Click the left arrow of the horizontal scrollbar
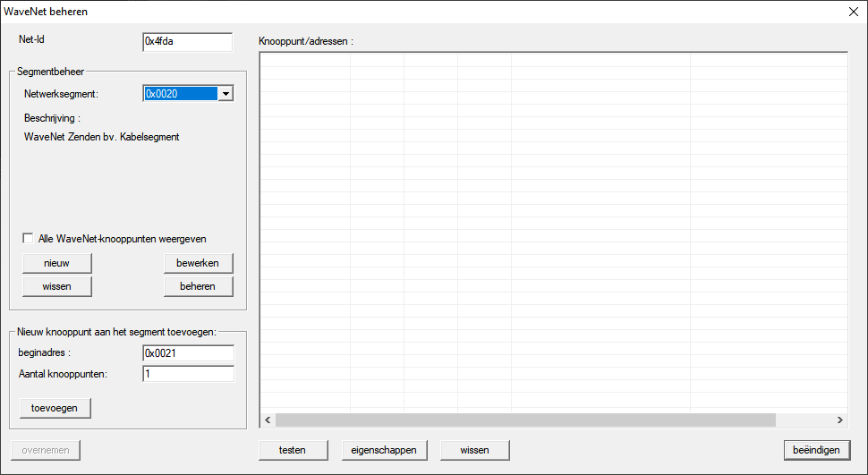Viewport: 868px width, 475px height. coord(267,420)
